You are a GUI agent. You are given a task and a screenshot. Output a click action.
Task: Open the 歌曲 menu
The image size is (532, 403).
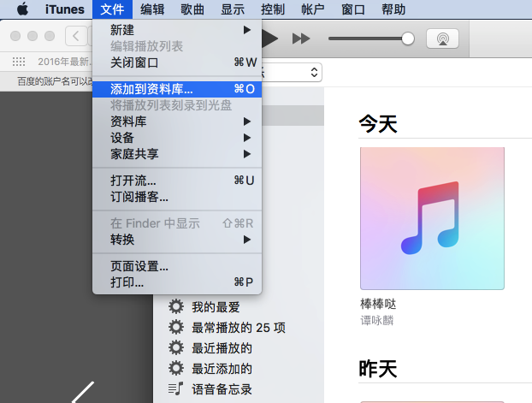point(192,9)
